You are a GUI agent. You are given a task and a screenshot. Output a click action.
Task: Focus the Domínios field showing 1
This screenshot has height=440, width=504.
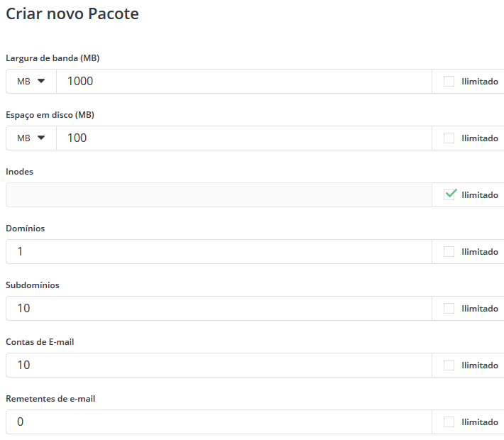coord(219,252)
